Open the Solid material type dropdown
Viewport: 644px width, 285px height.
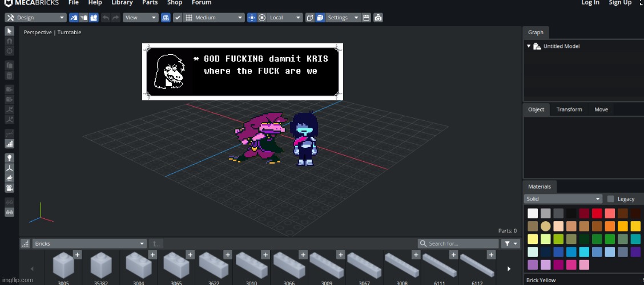pos(563,199)
